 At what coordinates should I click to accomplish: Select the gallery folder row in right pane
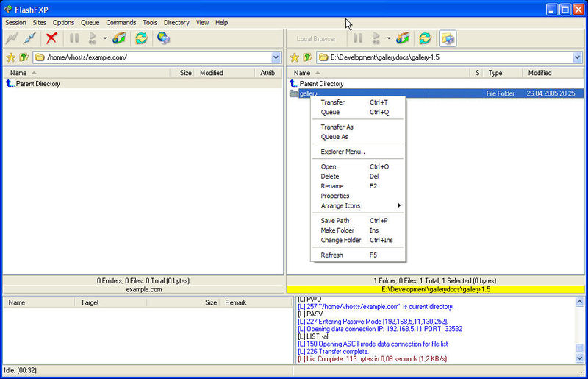436,93
